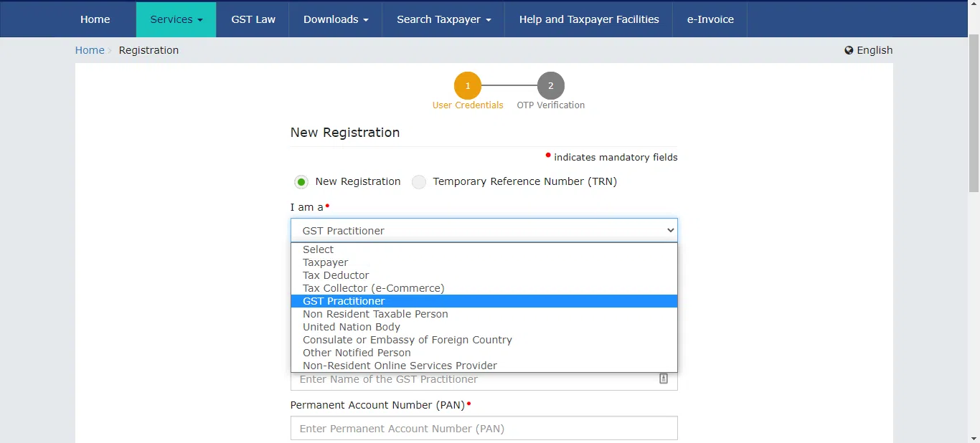This screenshot has height=443, width=980.
Task: Open Help and Taxpayer Facilities
Action: coord(589,19)
